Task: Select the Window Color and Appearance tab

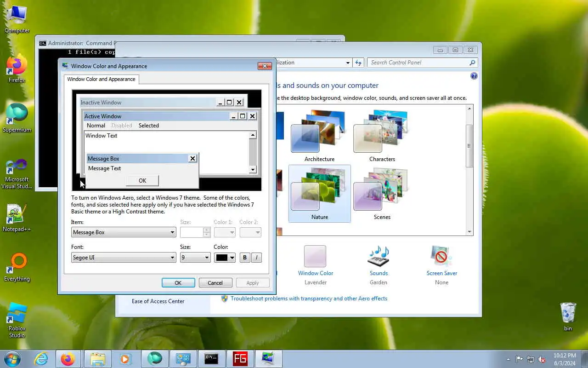Action: [101, 79]
